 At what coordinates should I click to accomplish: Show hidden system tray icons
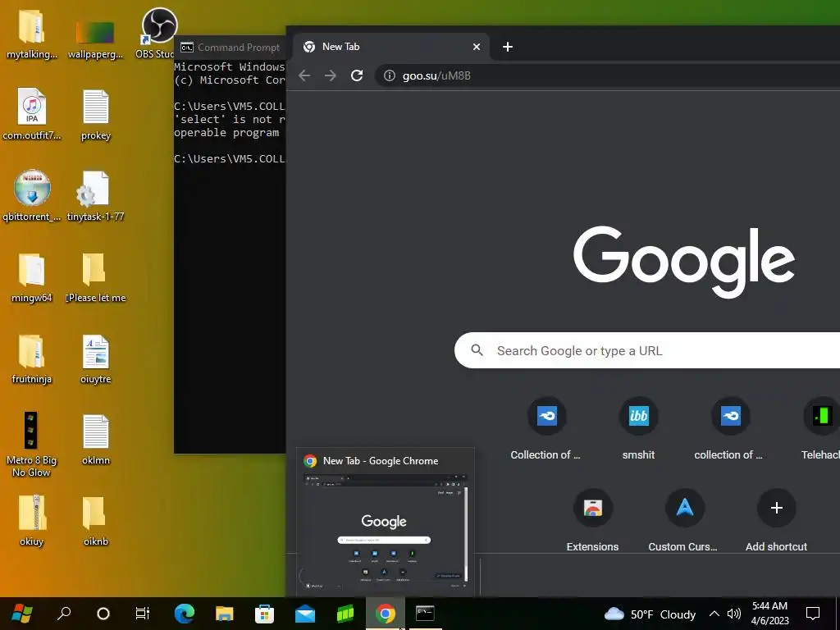coord(714,614)
